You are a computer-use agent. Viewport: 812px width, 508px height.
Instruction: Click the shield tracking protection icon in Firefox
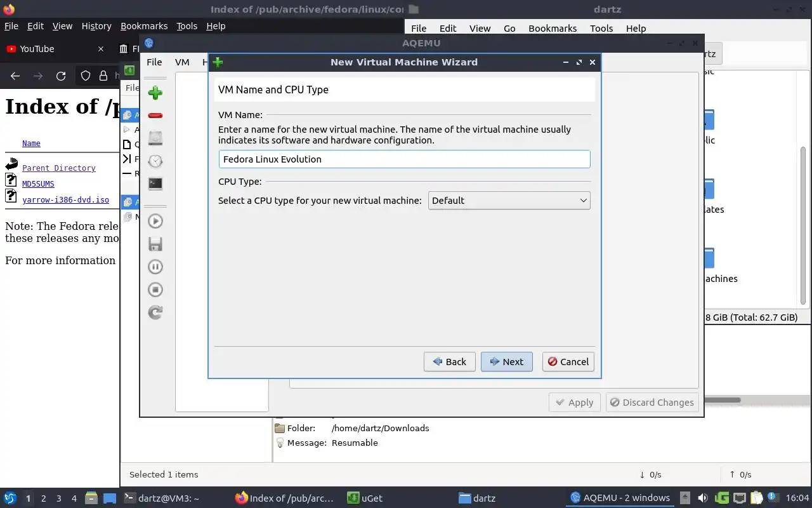coord(86,76)
